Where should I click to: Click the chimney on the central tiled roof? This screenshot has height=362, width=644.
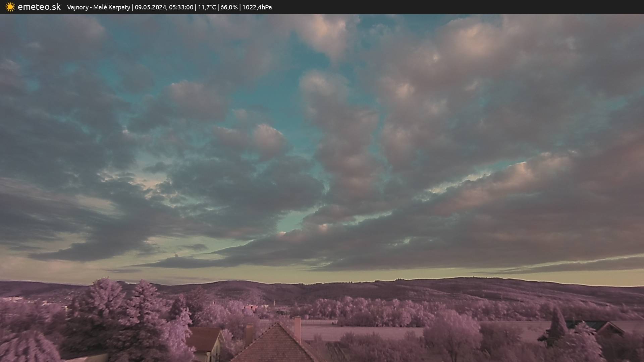298,328
